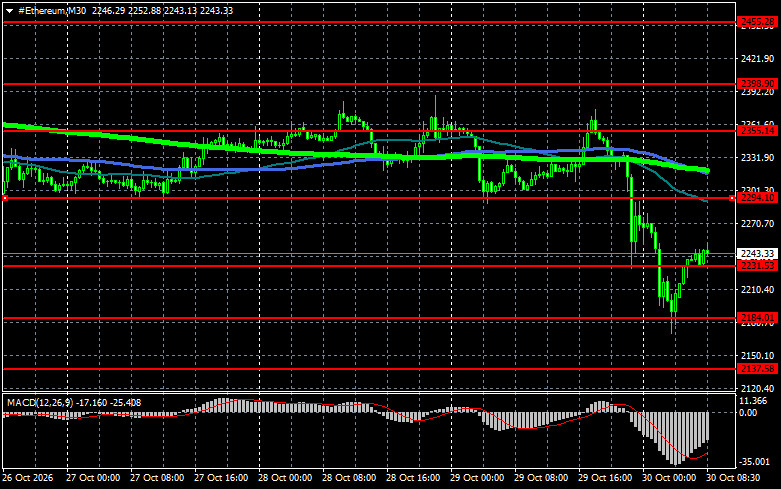Click the 26 Oct 2026 date label

click(27, 478)
